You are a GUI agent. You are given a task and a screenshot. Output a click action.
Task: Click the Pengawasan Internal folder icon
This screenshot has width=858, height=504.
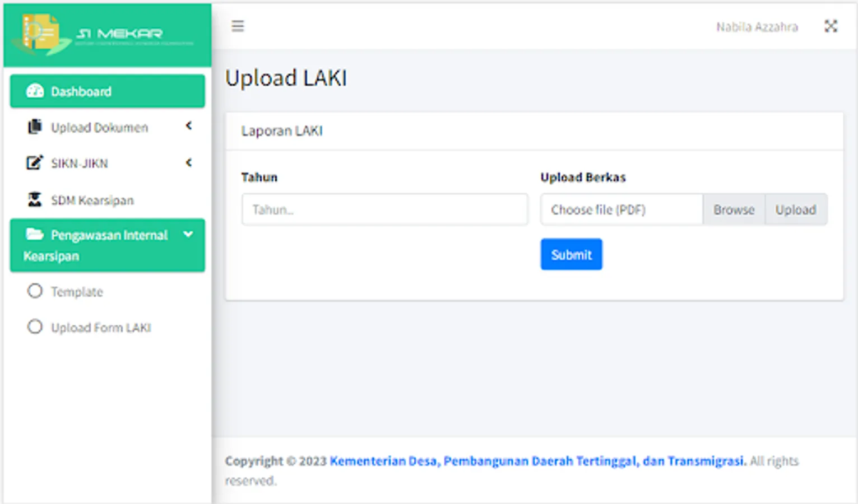tap(35, 234)
